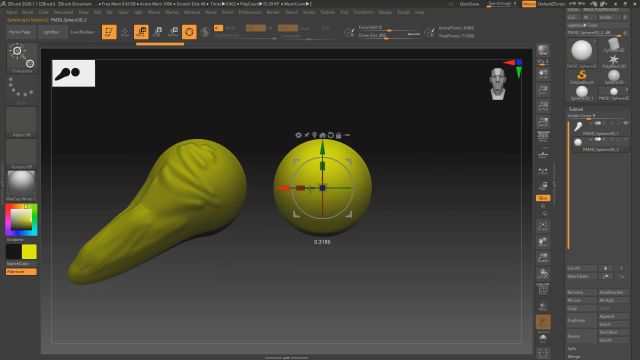Open the Texture Off picker
Viewport: 640px width, 360px height.
pos(21,154)
